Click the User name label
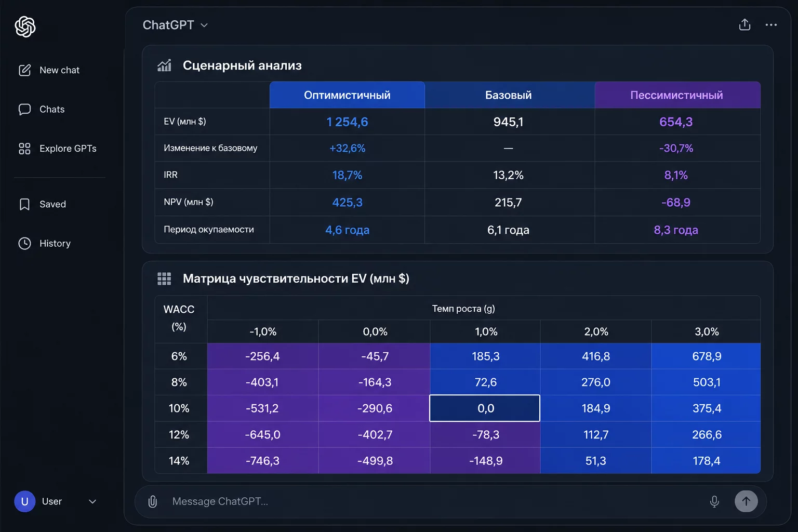 (52, 501)
